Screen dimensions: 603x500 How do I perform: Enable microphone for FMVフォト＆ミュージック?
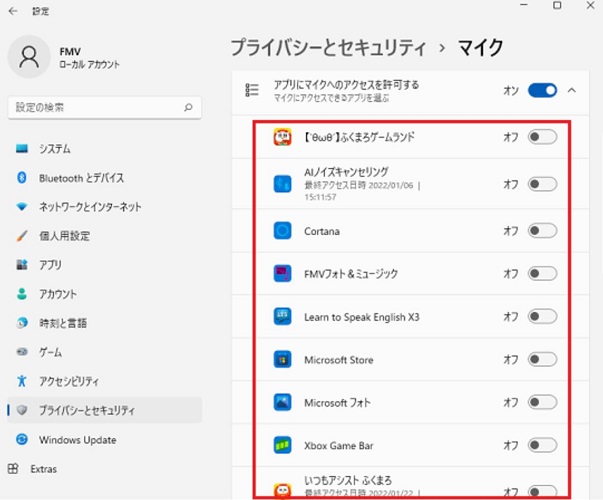(x=542, y=274)
